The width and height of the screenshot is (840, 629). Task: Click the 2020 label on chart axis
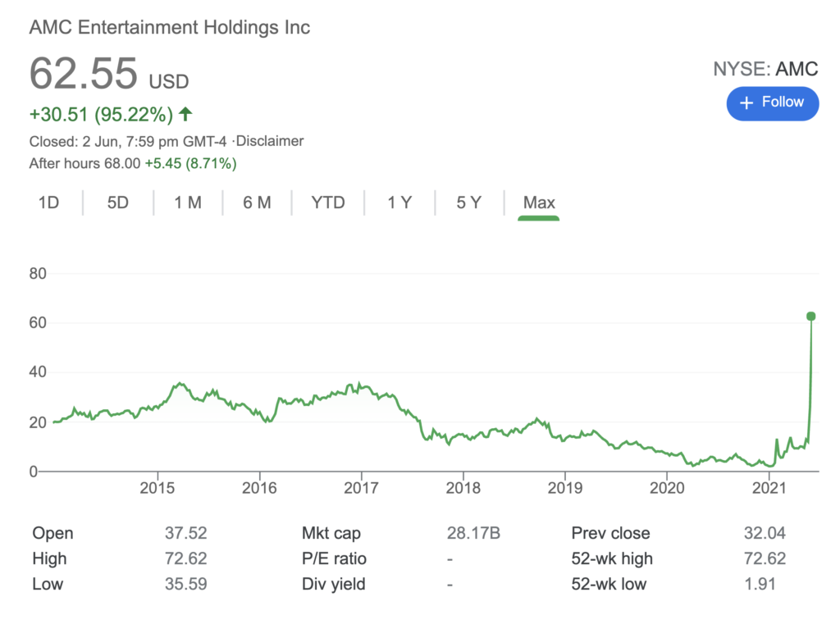(x=667, y=488)
